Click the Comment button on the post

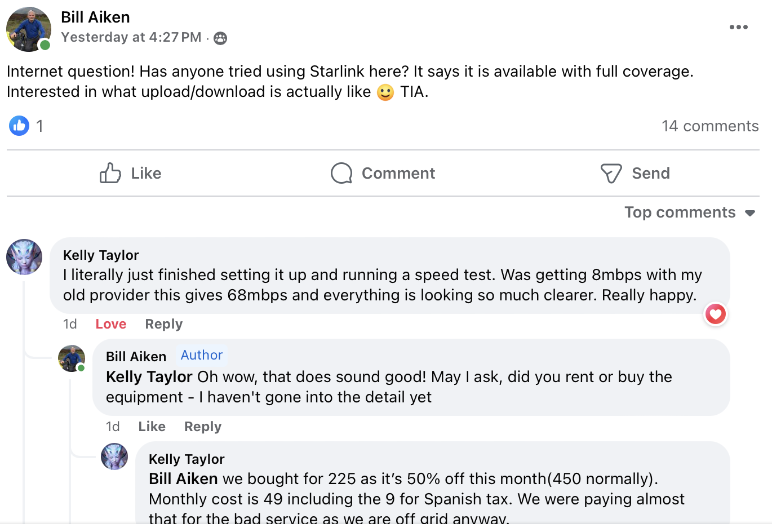point(383,173)
